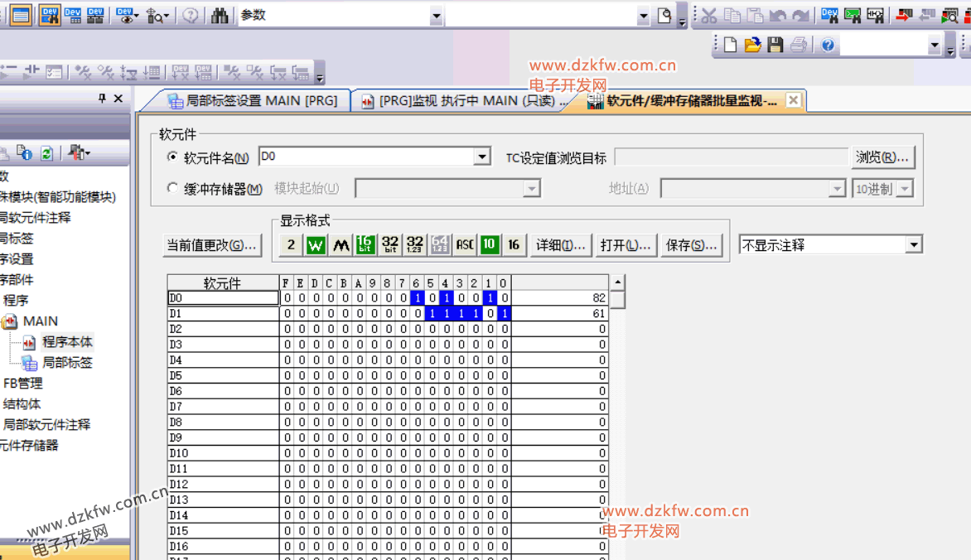Select 16-bit integer display format icon

pyautogui.click(x=365, y=245)
